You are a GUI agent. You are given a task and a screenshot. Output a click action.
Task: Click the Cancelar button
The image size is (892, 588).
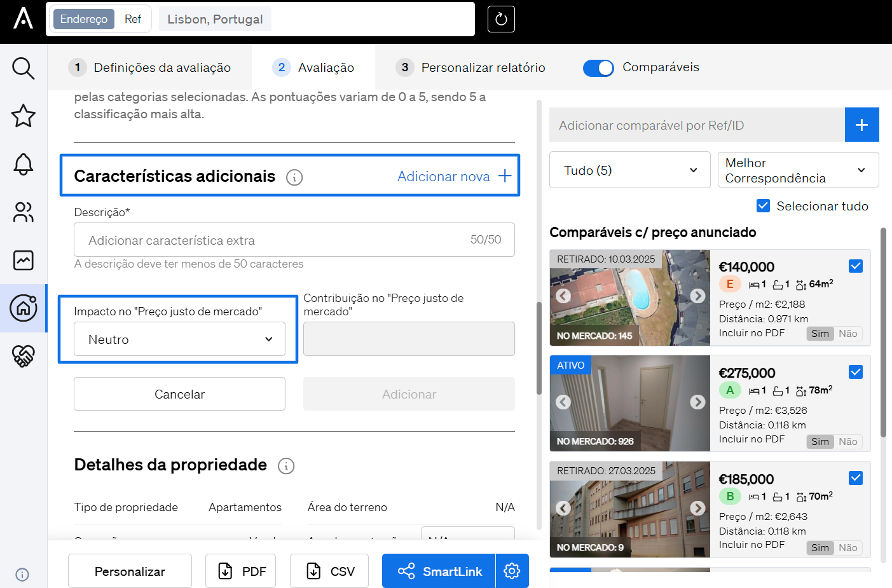(179, 394)
